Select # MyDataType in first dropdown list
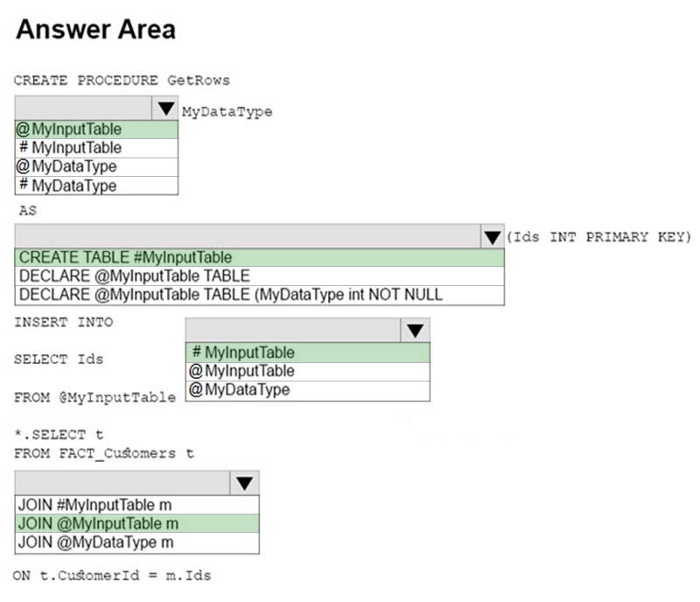This screenshot has height=602, width=700. [96, 185]
